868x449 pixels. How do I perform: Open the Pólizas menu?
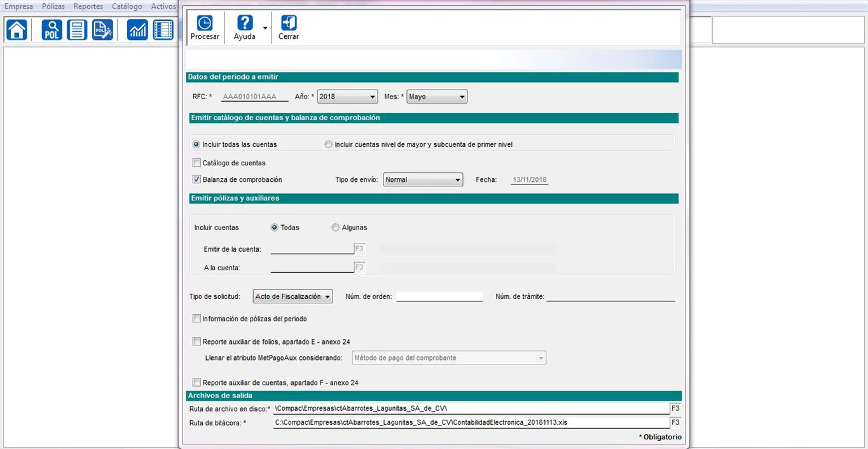[53, 6]
